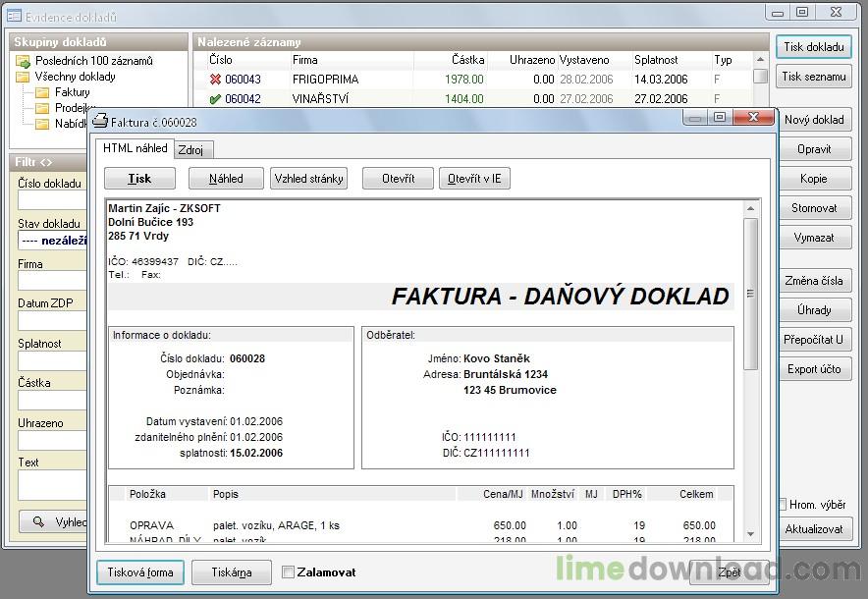Click the Otevřít button
Viewport: 868px width, 599px height.
coord(398,179)
